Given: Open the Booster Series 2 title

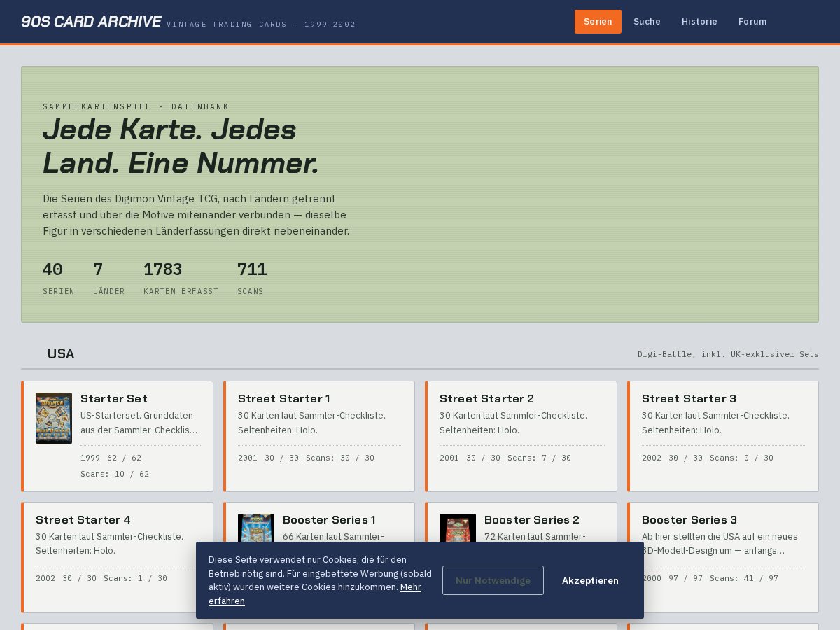Looking at the screenshot, I should pos(532,519).
